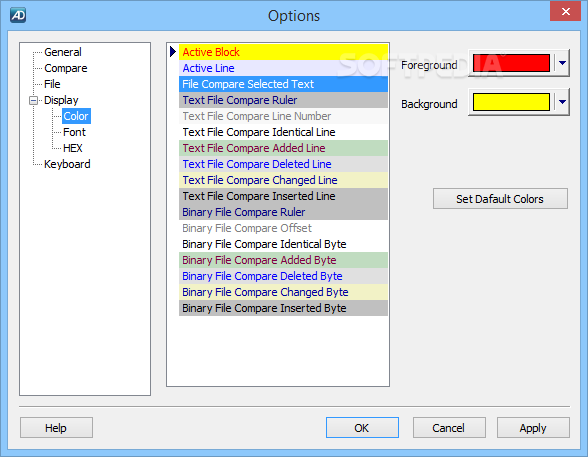Click the yellow Background color swatch
Viewport: 588px width, 457px height.
pyautogui.click(x=511, y=102)
